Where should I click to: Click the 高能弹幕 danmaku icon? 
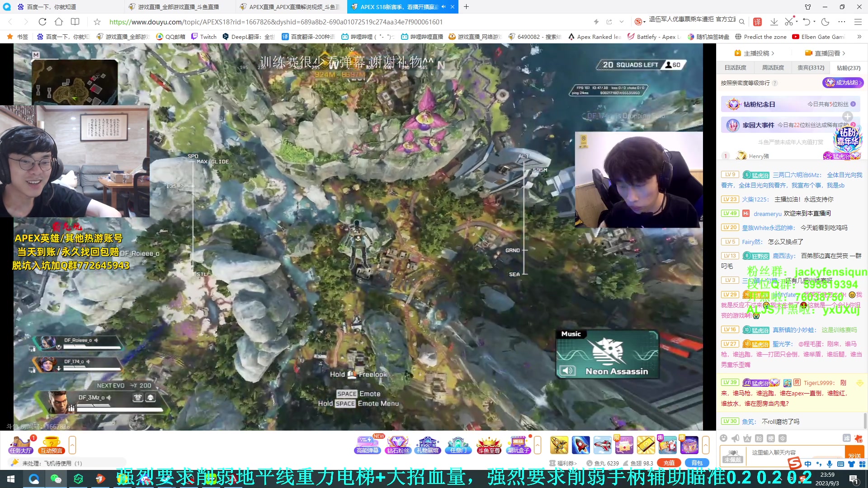tap(367, 445)
